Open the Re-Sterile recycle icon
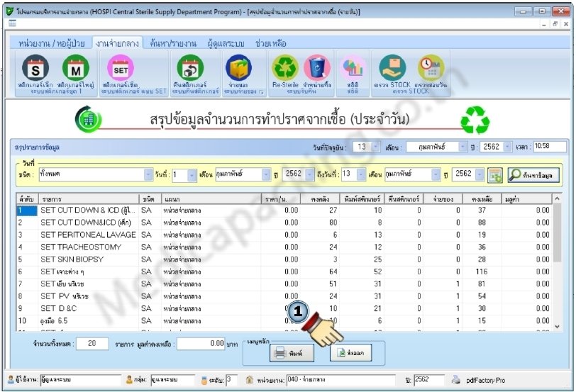Image resolution: width=576 pixels, height=392 pixels. (284, 69)
